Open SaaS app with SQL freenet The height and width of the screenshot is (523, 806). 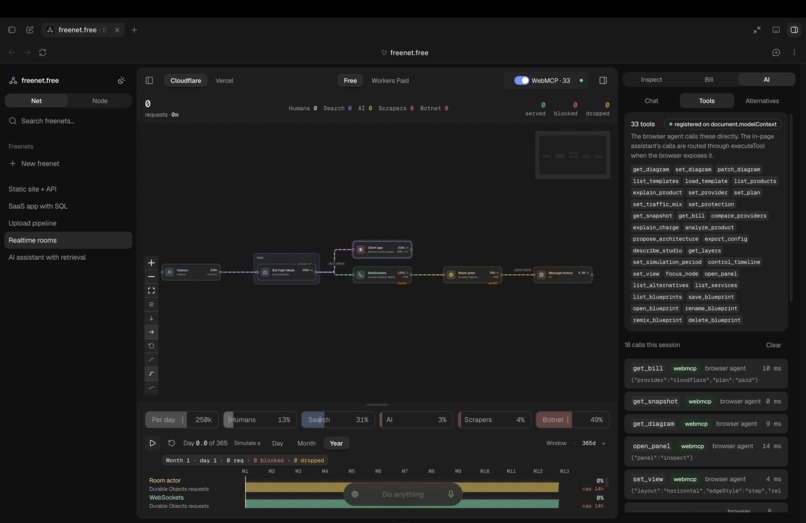[x=68, y=206]
